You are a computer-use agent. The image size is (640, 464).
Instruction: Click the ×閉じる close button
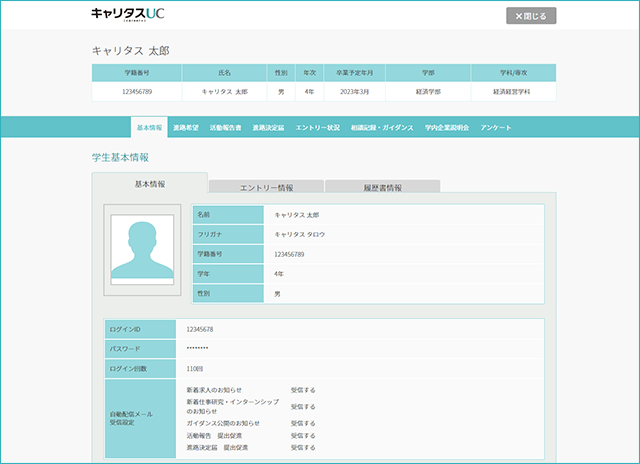[x=531, y=16]
